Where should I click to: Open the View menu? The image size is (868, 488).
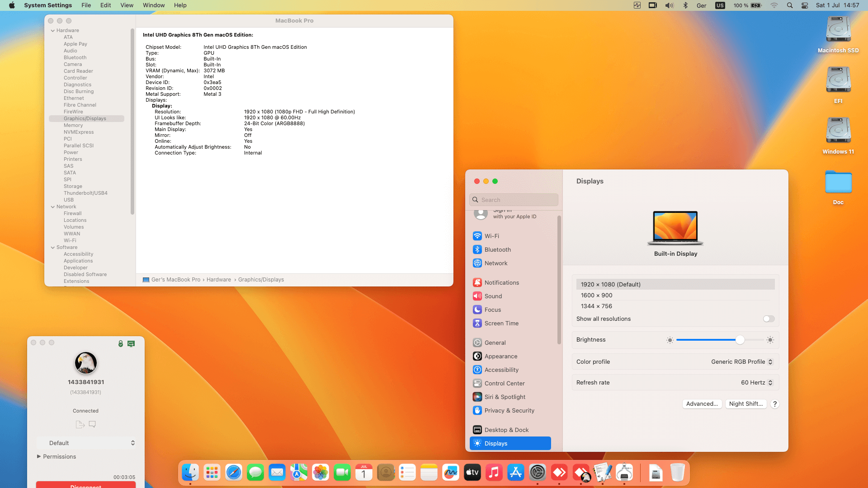pos(127,5)
